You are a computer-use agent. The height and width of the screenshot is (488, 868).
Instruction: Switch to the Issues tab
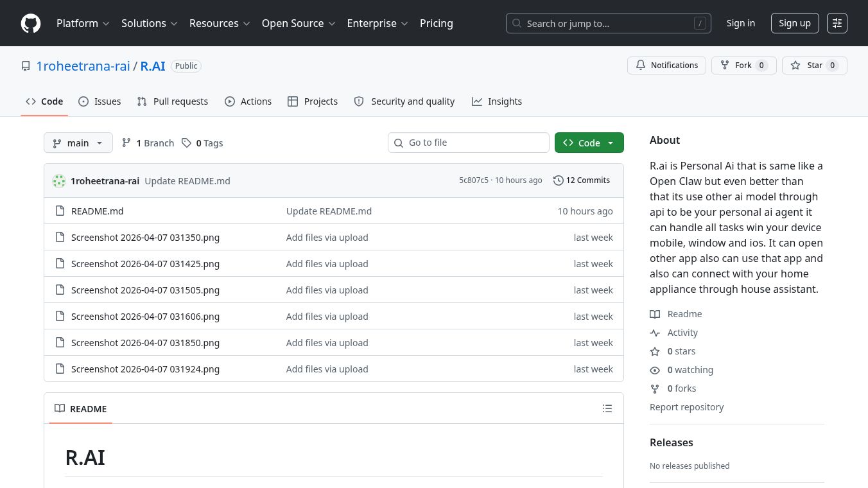pyautogui.click(x=100, y=101)
